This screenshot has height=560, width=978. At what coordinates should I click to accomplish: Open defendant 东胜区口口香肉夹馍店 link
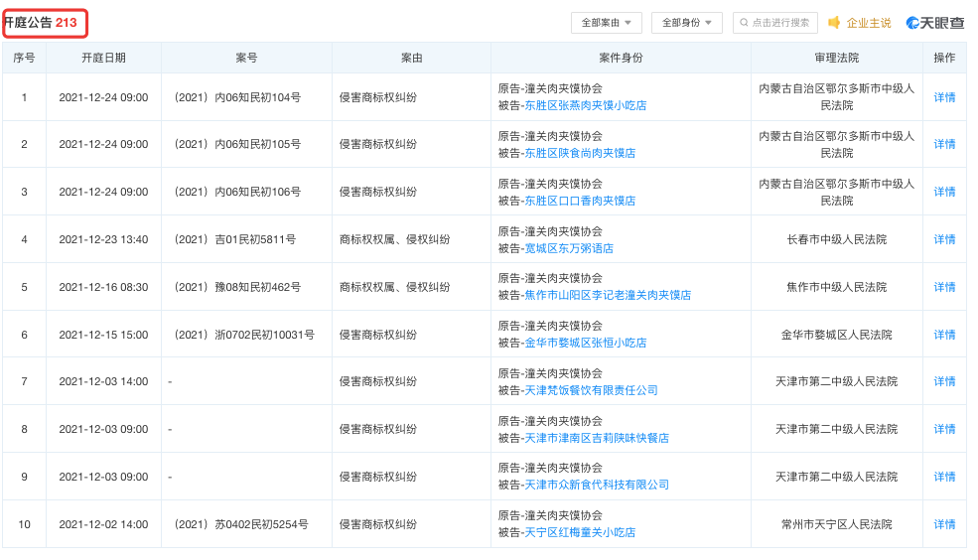580,201
